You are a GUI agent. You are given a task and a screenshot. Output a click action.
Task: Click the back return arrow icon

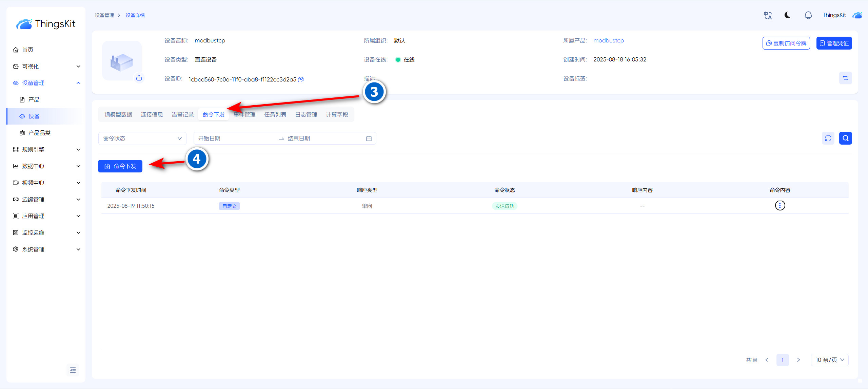pos(845,78)
